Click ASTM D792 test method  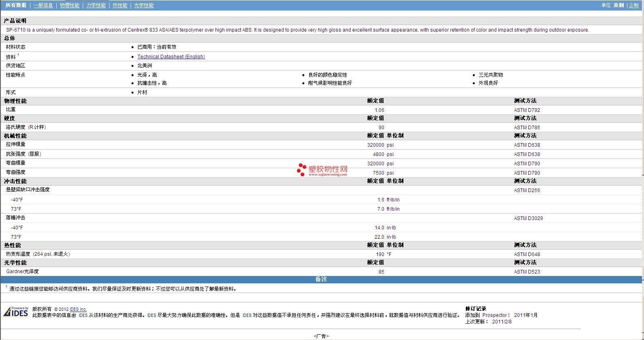527,110
